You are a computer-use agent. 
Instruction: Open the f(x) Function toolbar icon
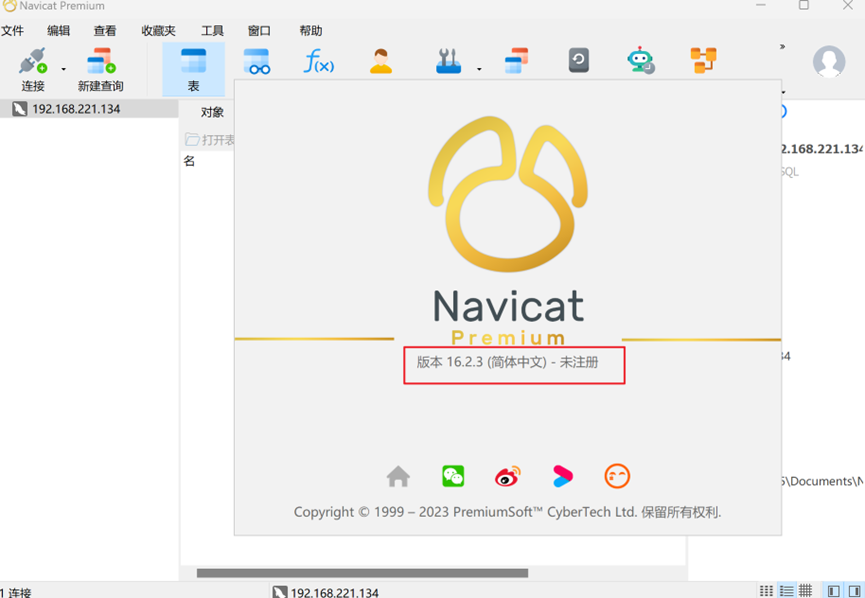click(319, 61)
